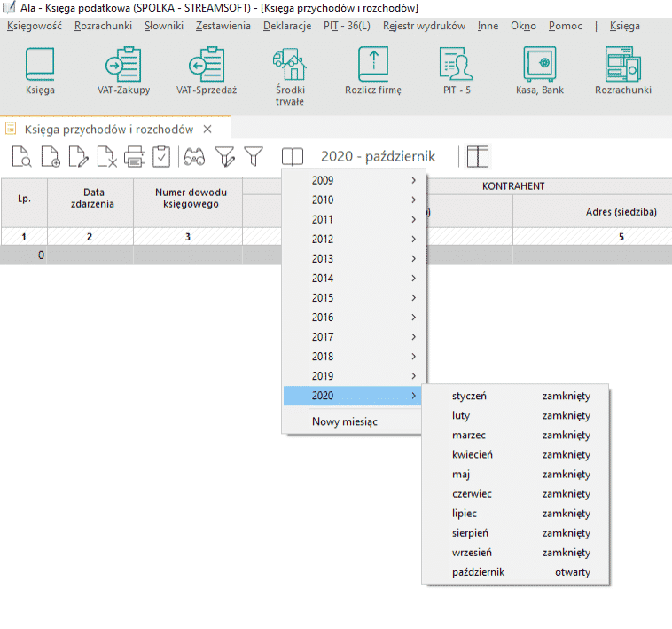Select maj month entry
Image resolution: width=672 pixels, height=629 pixels.
(516, 475)
